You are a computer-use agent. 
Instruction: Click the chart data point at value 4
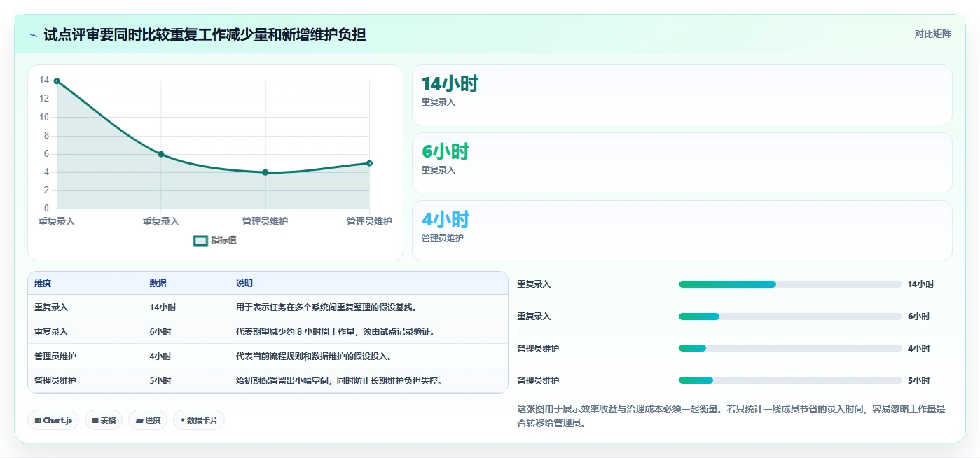pyautogui.click(x=265, y=172)
